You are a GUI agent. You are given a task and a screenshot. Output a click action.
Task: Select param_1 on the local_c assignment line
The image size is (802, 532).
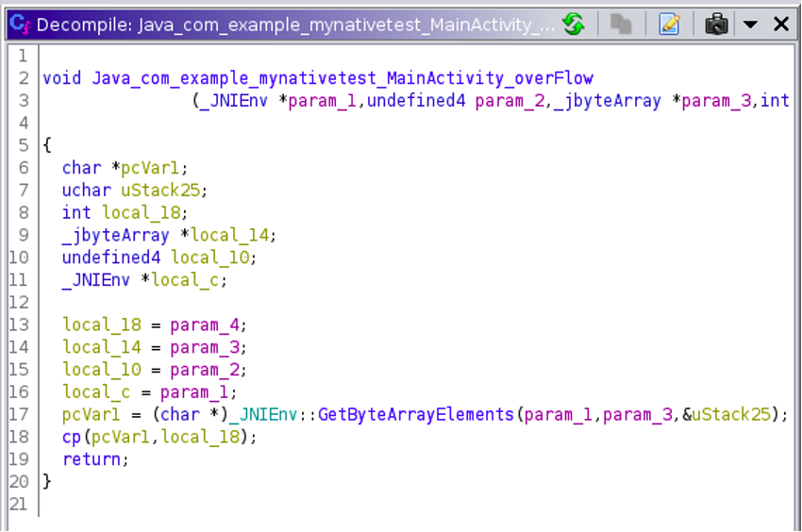pos(195,391)
